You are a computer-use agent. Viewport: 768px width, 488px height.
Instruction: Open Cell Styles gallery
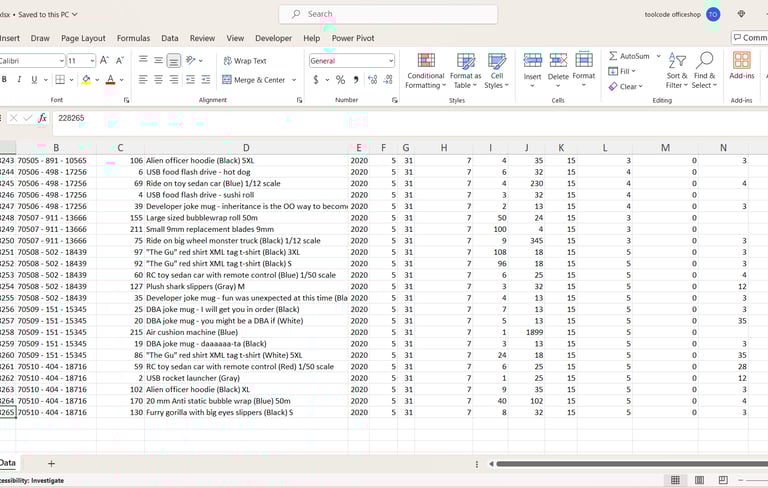(497, 71)
